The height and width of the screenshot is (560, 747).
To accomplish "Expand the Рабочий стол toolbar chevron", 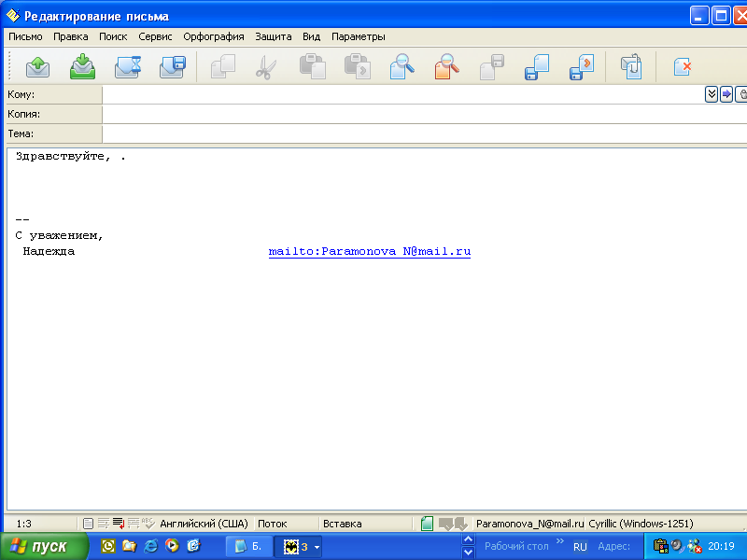I will [x=559, y=541].
